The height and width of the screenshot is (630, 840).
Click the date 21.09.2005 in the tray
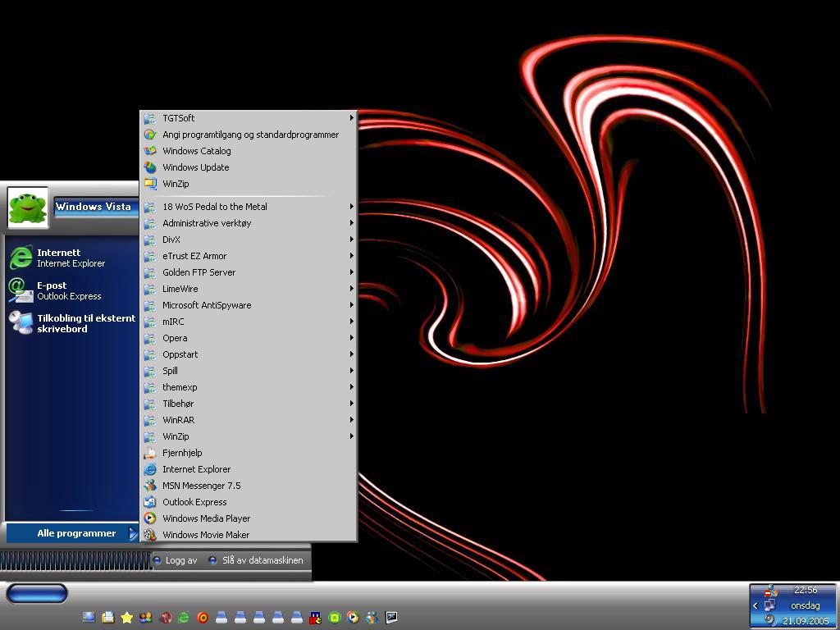point(806,621)
